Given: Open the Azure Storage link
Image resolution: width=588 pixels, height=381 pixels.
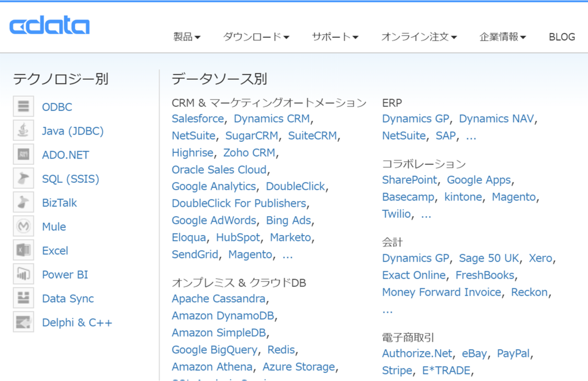Looking at the screenshot, I should (299, 367).
